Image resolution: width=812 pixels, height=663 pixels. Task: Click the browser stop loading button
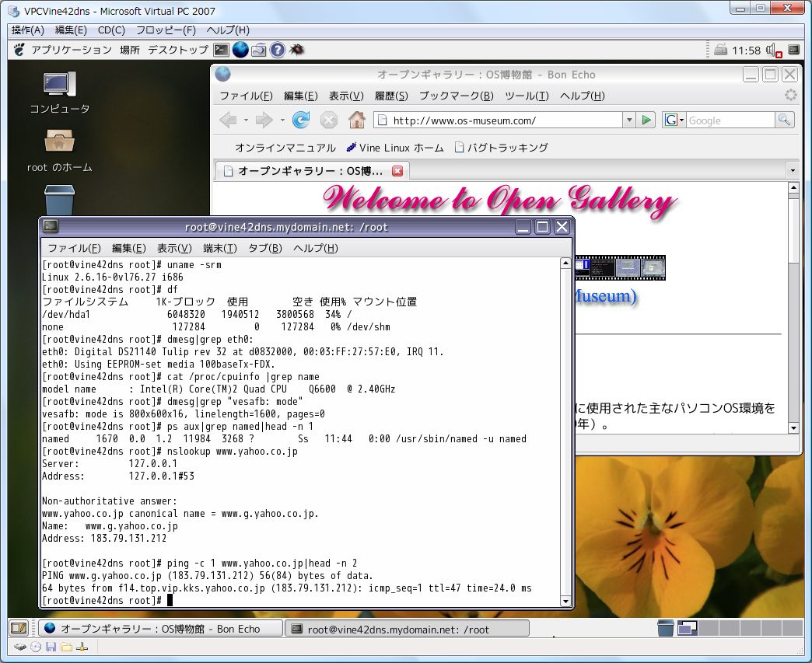(x=329, y=120)
